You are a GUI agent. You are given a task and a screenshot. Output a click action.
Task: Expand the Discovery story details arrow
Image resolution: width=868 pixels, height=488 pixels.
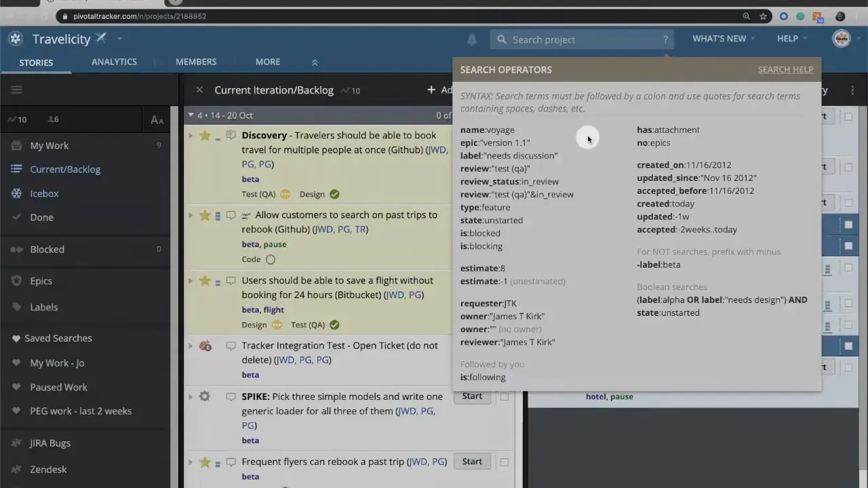pyautogui.click(x=191, y=135)
